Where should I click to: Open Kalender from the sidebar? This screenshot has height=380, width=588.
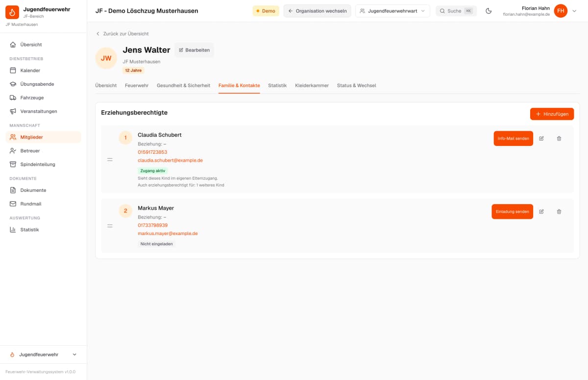coord(43,71)
